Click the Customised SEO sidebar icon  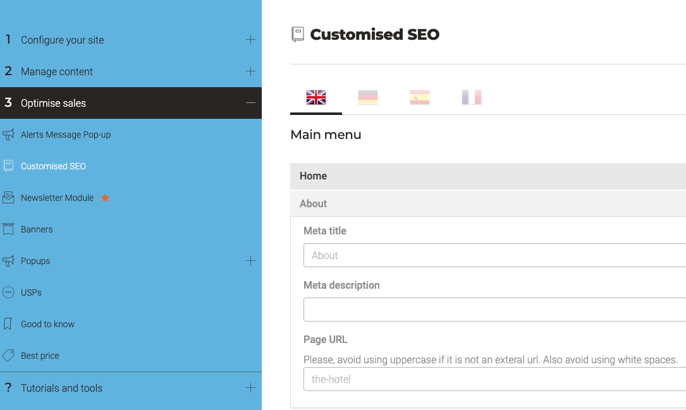[x=8, y=166]
